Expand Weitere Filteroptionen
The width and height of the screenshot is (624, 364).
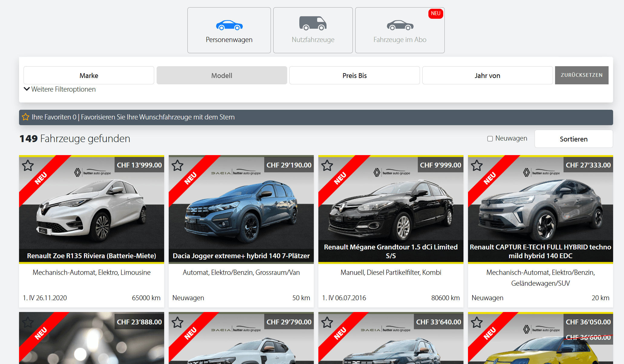click(x=59, y=89)
